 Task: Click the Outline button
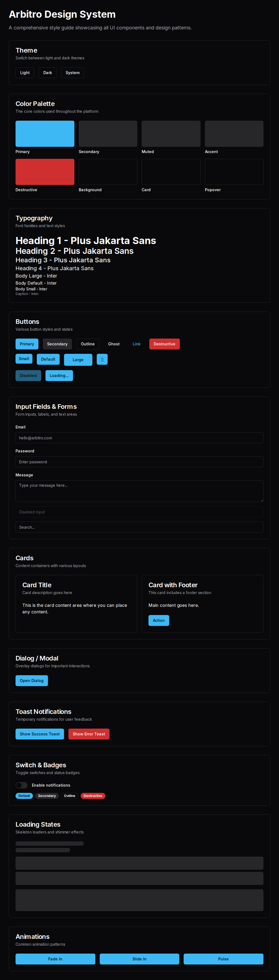click(x=87, y=344)
